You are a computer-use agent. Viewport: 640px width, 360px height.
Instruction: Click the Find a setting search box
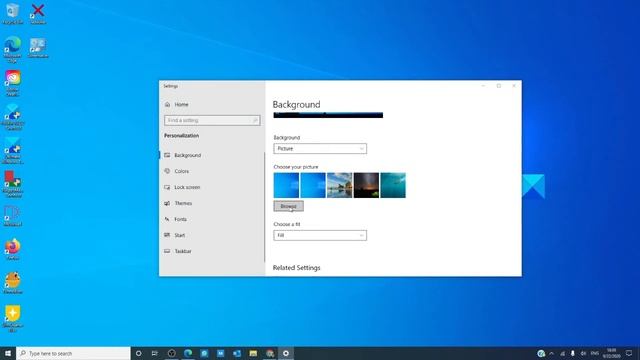coord(212,120)
